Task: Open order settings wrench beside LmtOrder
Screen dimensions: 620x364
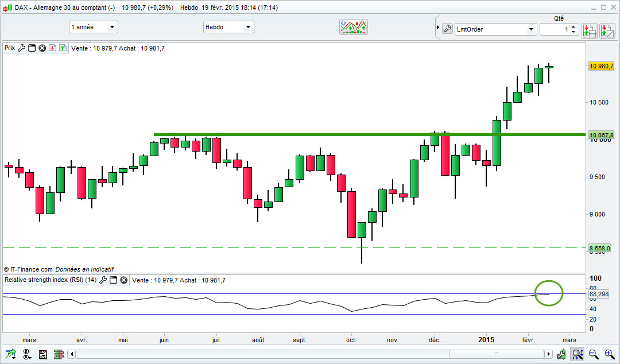Action: pyautogui.click(x=447, y=29)
